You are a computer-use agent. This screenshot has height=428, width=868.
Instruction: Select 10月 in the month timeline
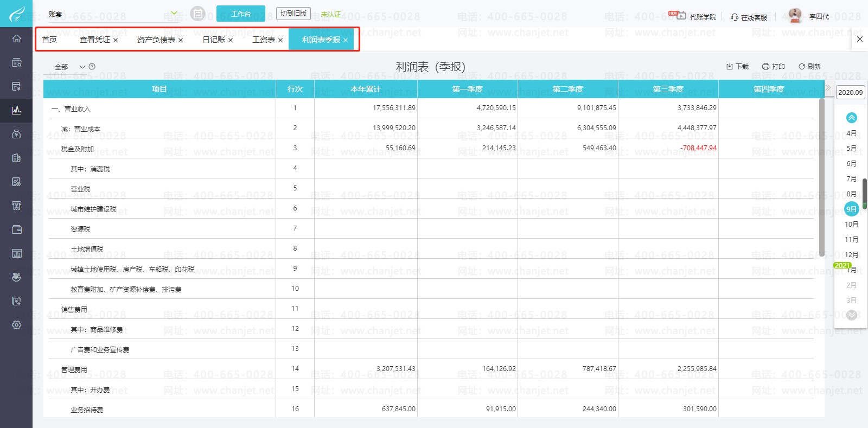pos(851,225)
